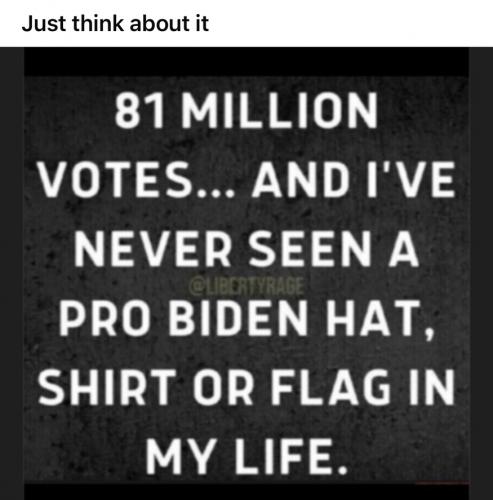Viewport: 493px width, 500px height.
Task: Click the black bar above the meme text
Action: coord(246,62)
